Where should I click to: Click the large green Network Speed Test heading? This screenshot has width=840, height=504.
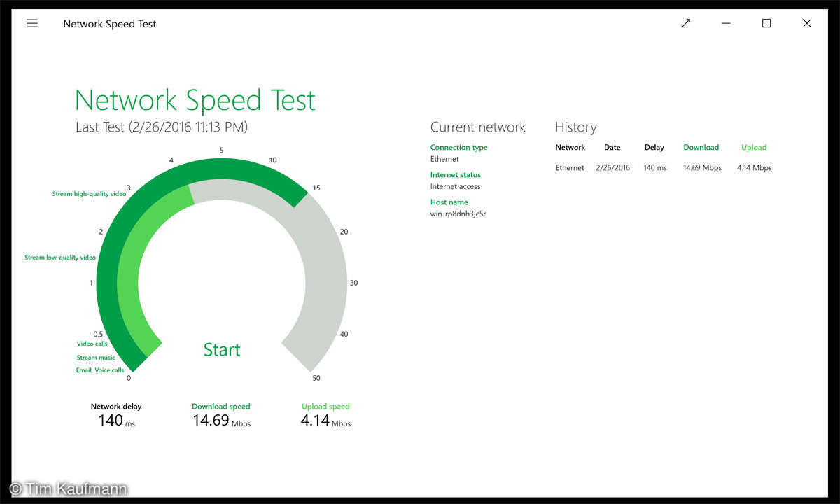coord(195,100)
